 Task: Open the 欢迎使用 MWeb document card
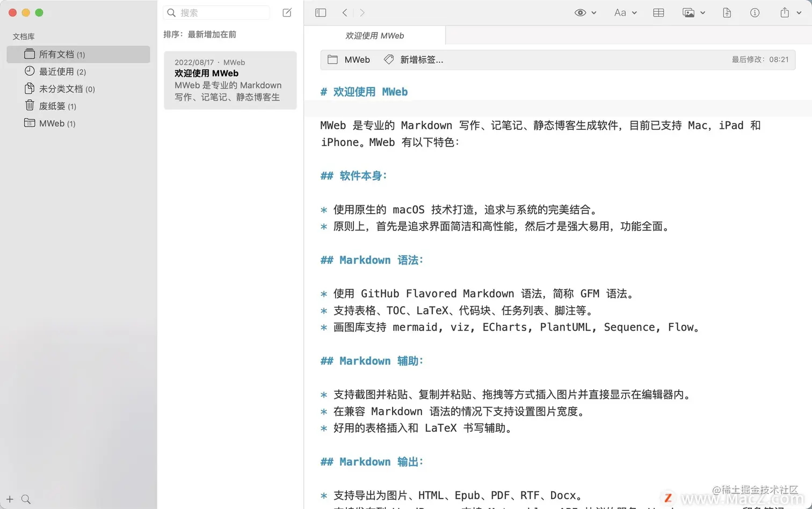tap(230, 80)
